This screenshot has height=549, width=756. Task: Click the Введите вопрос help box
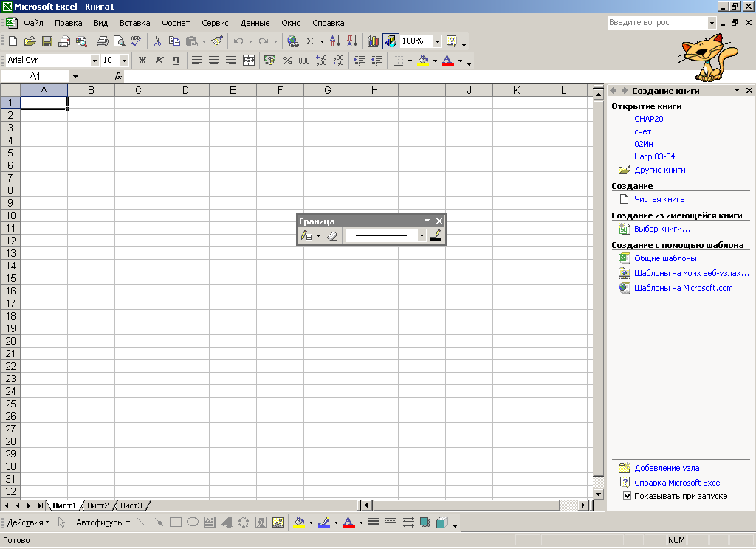(658, 23)
